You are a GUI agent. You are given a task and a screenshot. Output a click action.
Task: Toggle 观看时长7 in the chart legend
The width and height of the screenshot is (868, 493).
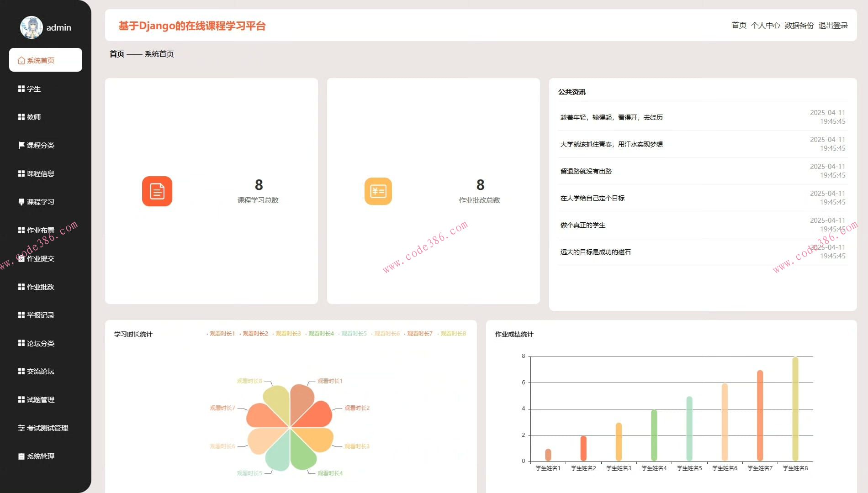coord(418,334)
